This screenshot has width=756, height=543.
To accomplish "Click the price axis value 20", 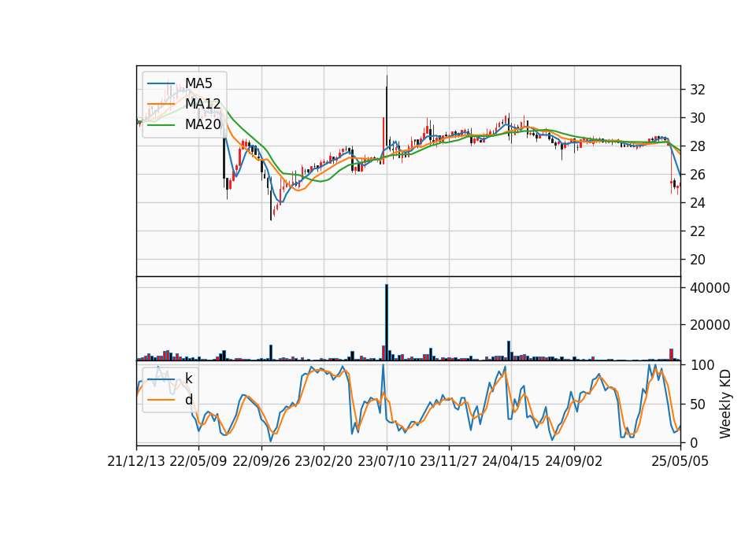I will point(698,260).
